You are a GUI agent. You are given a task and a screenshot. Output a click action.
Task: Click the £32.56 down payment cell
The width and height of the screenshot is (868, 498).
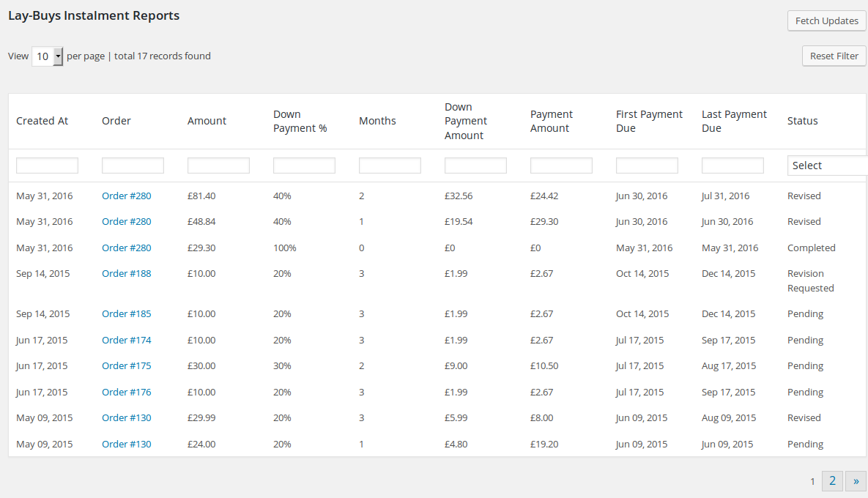pos(459,196)
